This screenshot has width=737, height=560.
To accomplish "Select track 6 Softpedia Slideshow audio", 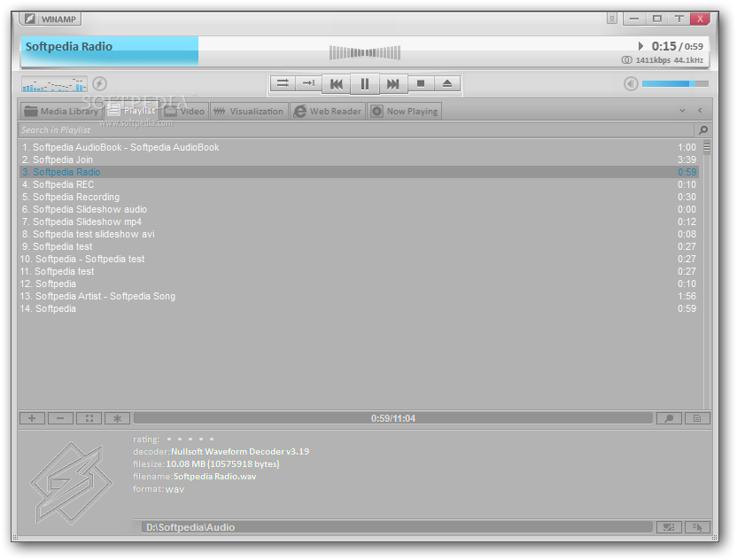I will point(359,209).
